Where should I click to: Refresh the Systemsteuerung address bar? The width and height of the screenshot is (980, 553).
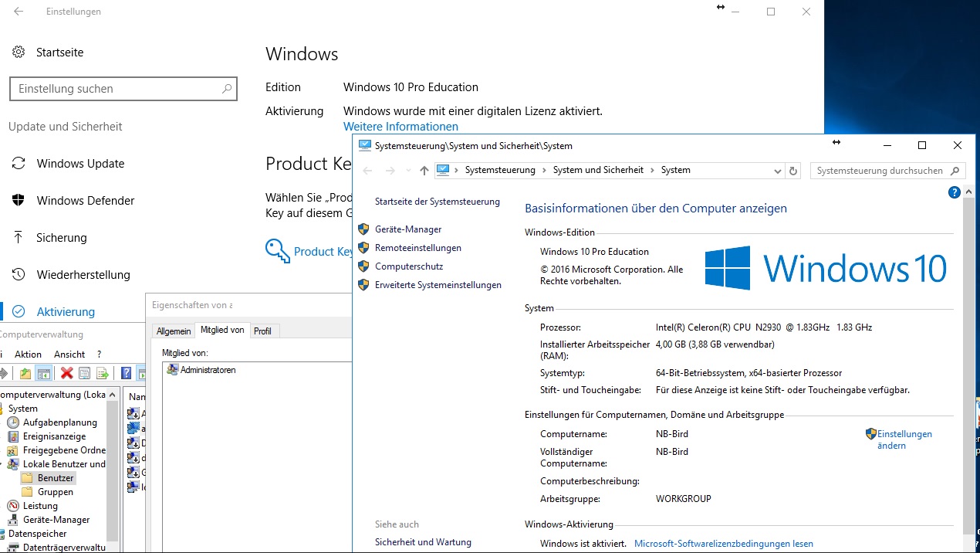[793, 171]
